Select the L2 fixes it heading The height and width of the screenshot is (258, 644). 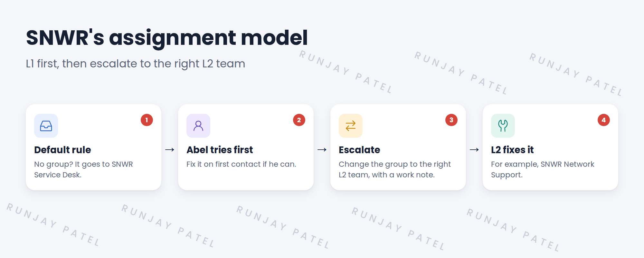(x=512, y=150)
